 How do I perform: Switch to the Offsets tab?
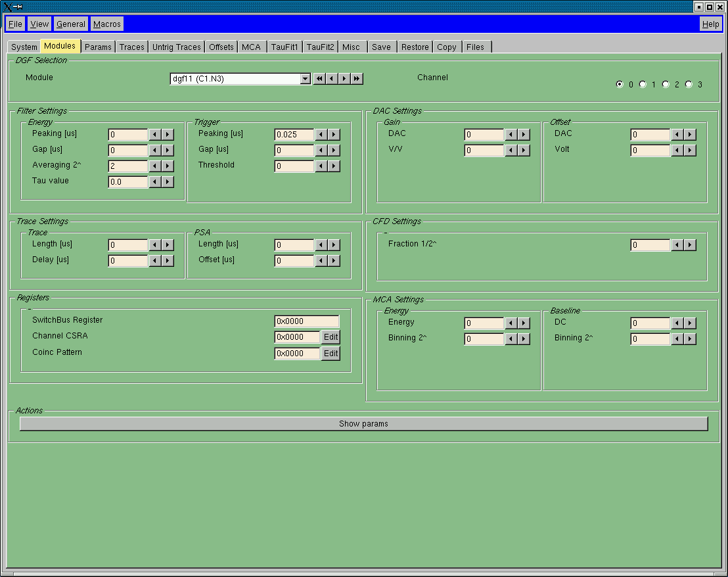(x=221, y=47)
